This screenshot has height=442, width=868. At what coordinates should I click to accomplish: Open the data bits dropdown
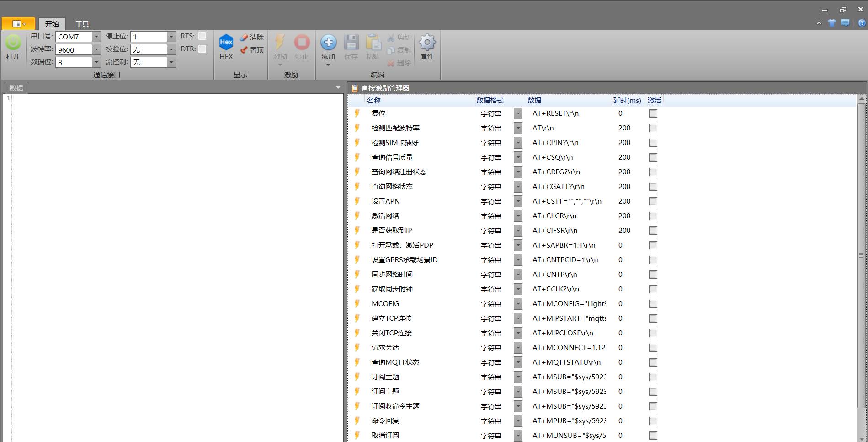click(x=96, y=62)
